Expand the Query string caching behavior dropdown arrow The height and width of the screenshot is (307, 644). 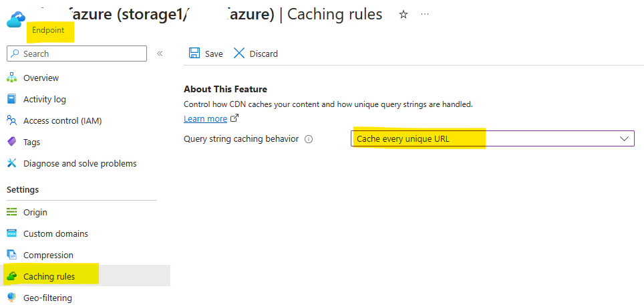pyautogui.click(x=624, y=138)
